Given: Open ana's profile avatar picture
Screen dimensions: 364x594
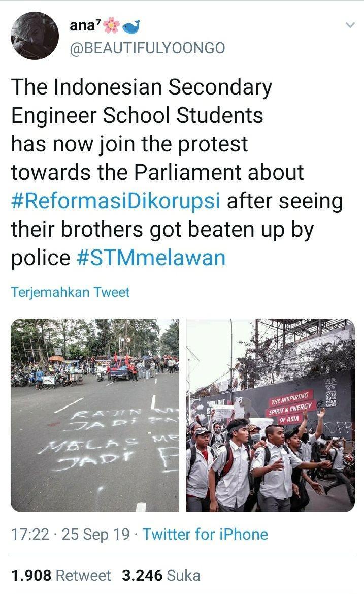Looking at the screenshot, I should [x=35, y=36].
